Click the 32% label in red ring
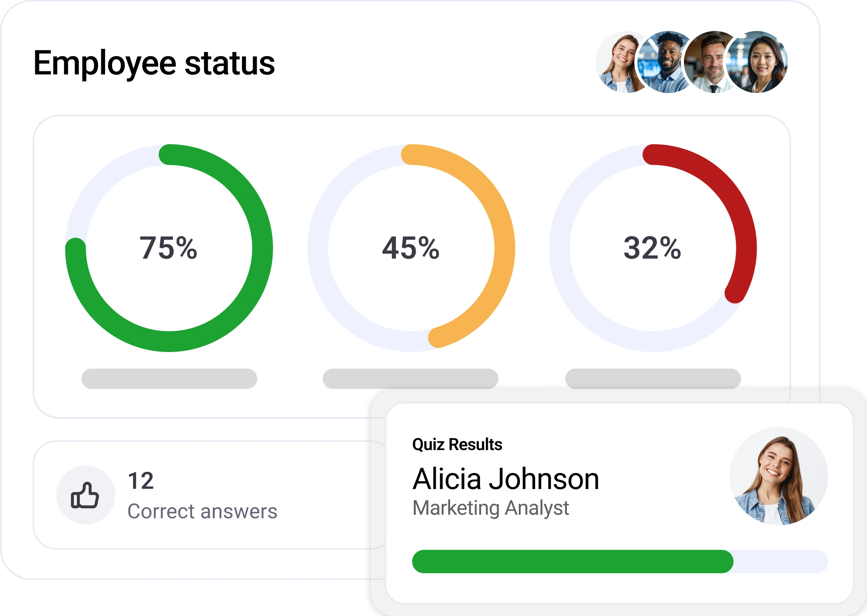867x616 pixels. coord(653,248)
